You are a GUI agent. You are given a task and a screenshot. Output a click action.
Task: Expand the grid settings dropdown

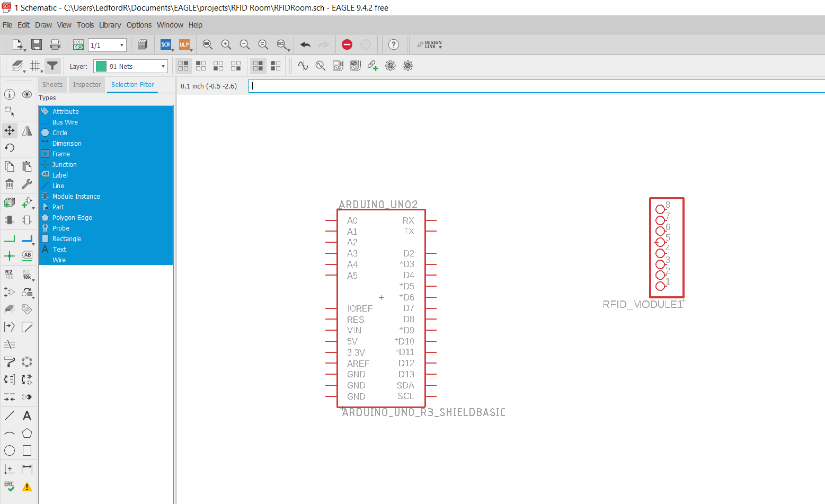point(42,71)
